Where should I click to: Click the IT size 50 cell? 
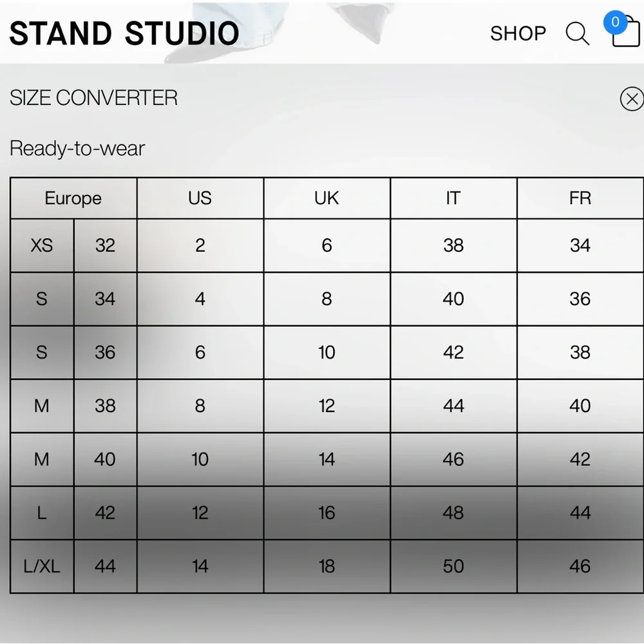(453, 566)
